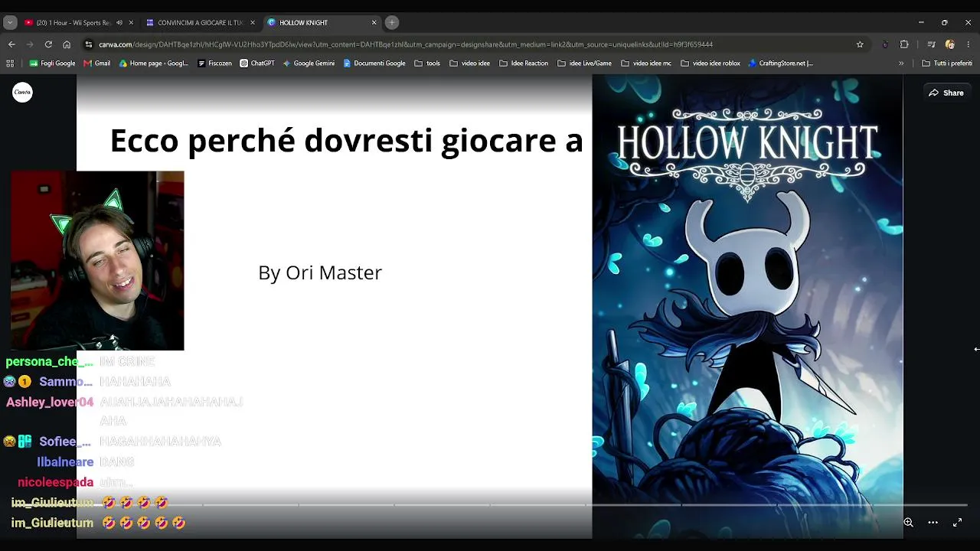This screenshot has width=980, height=551.
Task: Open the Fogli Google bookmark
Action: point(51,64)
